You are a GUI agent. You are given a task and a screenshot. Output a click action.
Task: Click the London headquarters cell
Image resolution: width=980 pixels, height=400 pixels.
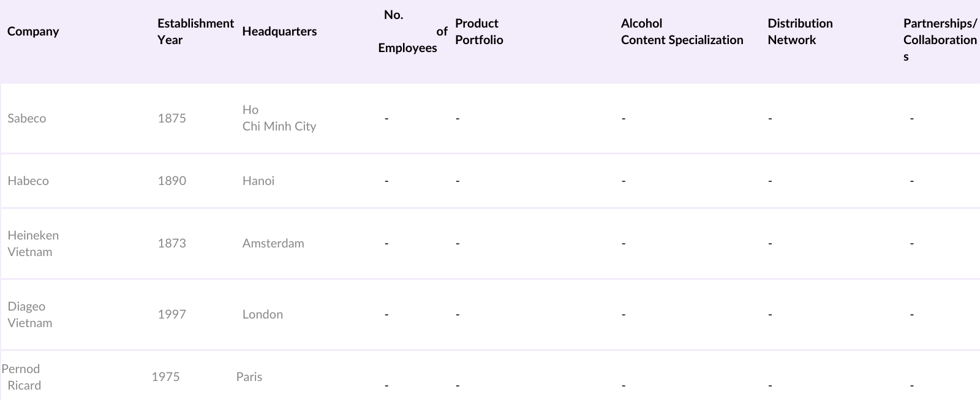click(263, 314)
